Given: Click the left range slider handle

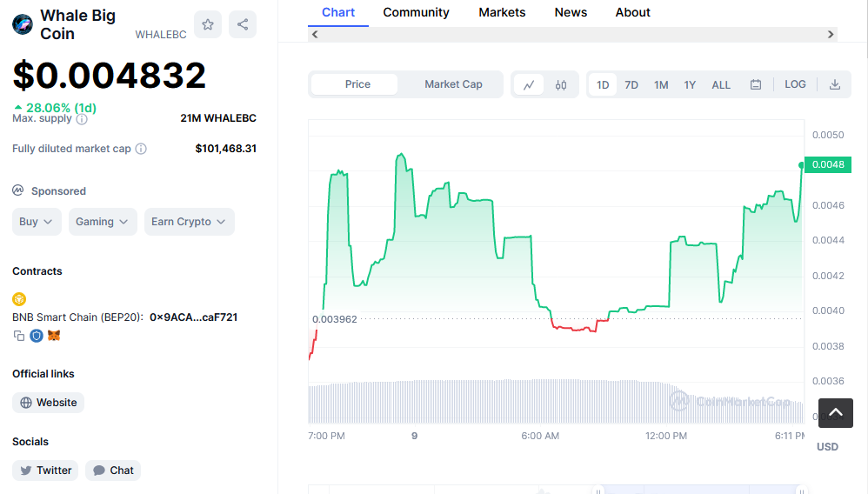Looking at the screenshot, I should click(x=598, y=491).
